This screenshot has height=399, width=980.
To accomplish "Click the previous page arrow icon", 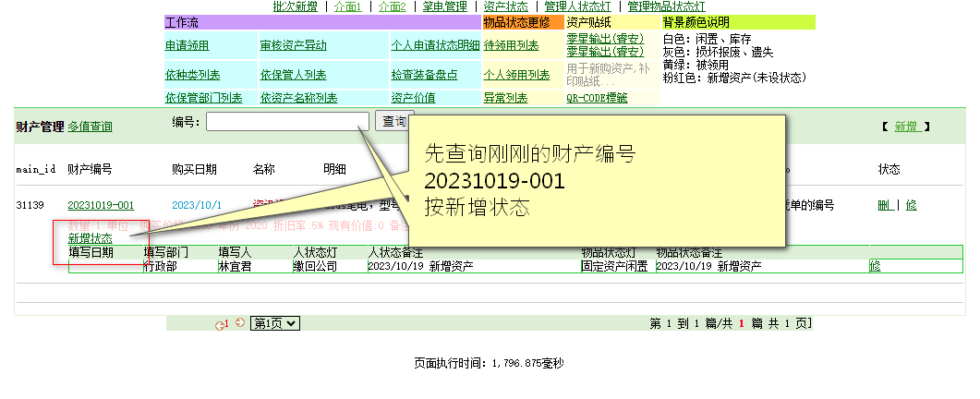I will [219, 324].
